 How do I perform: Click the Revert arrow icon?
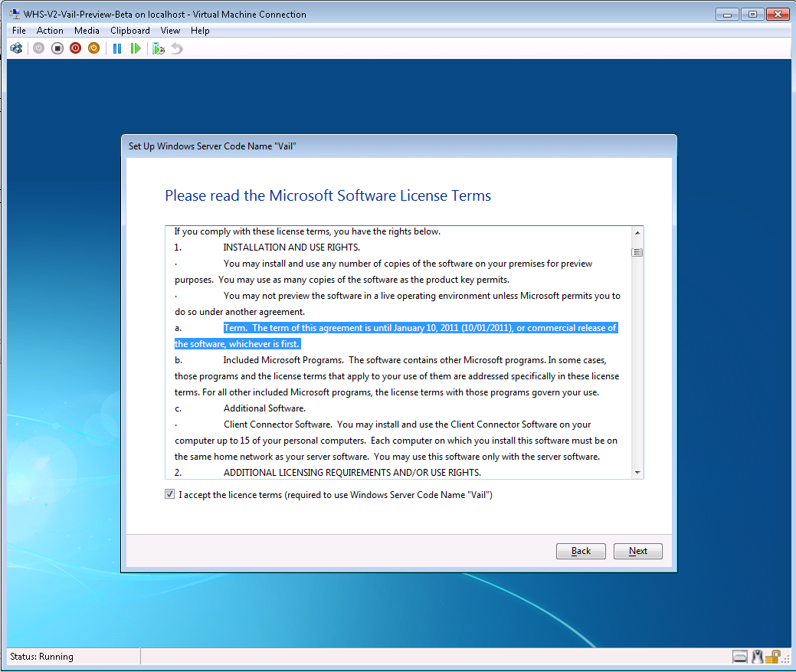point(177,48)
